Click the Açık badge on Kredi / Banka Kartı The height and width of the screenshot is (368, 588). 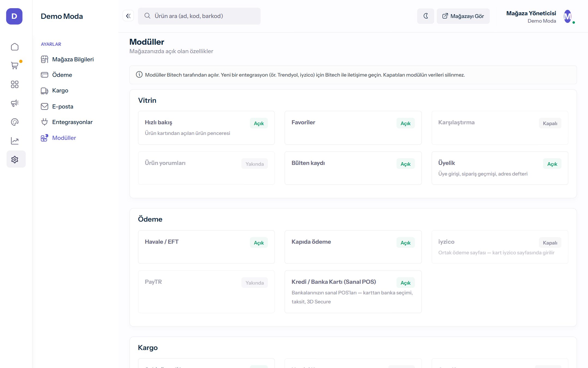(406, 283)
